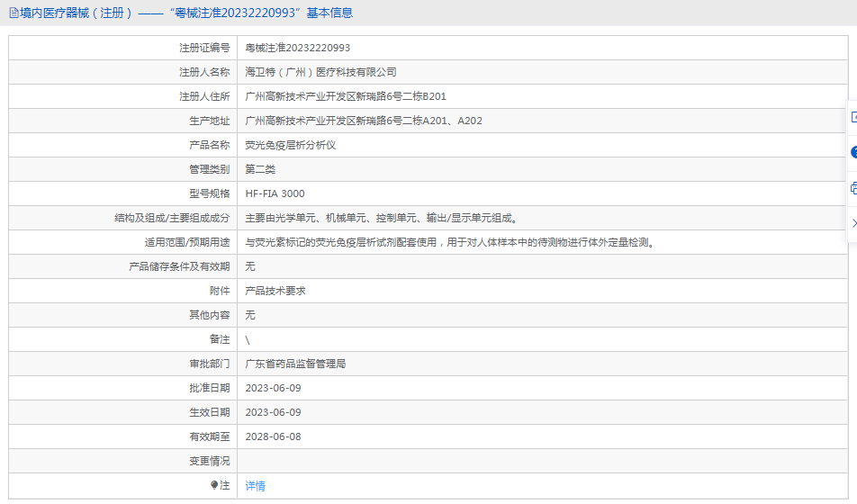Click the 注册证编号 row label
The height and width of the screenshot is (504, 857).
click(204, 48)
